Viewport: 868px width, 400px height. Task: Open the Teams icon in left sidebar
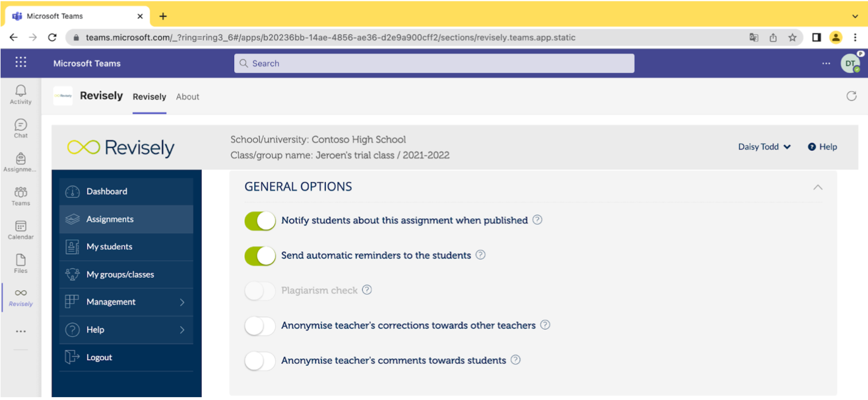click(x=21, y=196)
